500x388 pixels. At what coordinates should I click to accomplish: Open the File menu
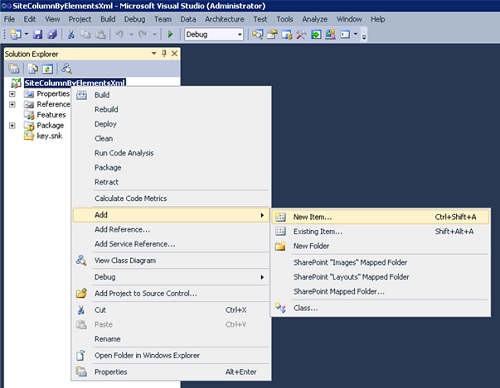pos(9,19)
